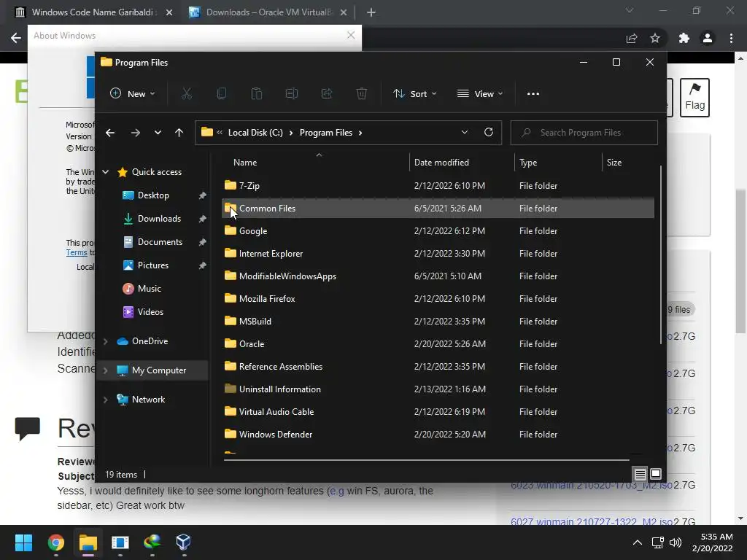Viewport: 747px width, 560px height.
Task: Click the Rename icon in Explorer toolbar
Action: coord(292,94)
